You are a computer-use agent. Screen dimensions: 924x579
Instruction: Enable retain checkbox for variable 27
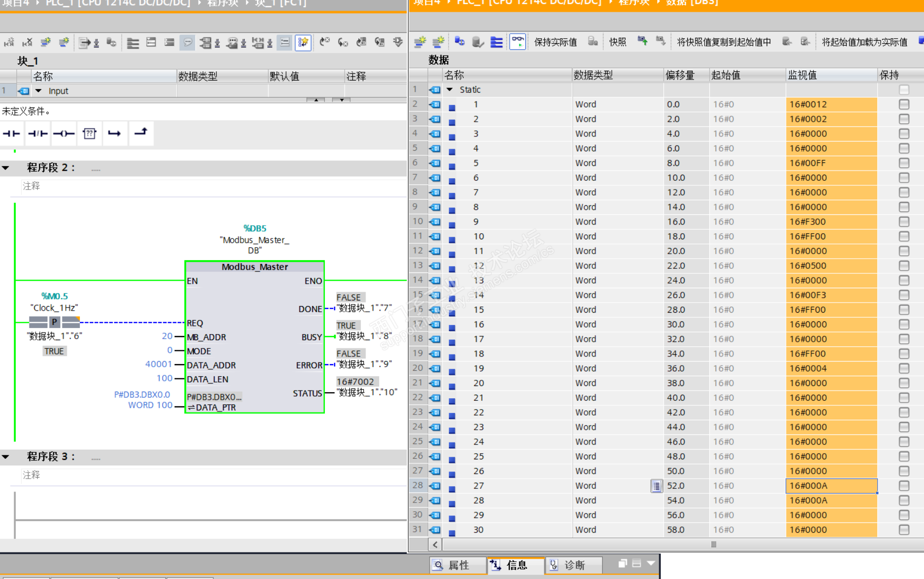pyautogui.click(x=904, y=486)
